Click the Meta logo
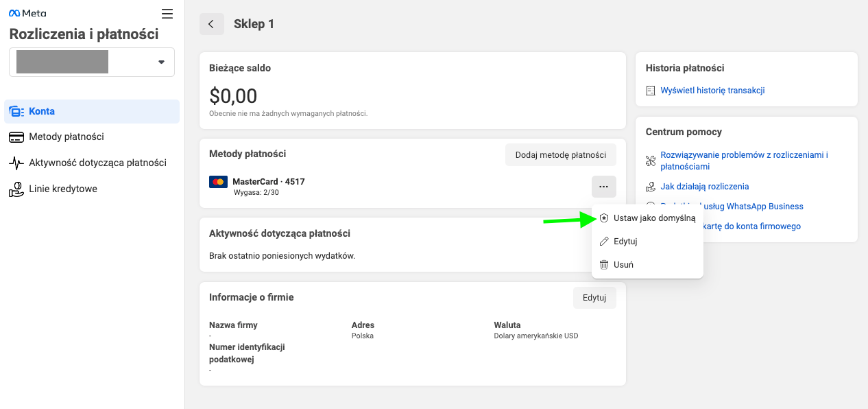Image resolution: width=868 pixels, height=409 pixels. [27, 13]
